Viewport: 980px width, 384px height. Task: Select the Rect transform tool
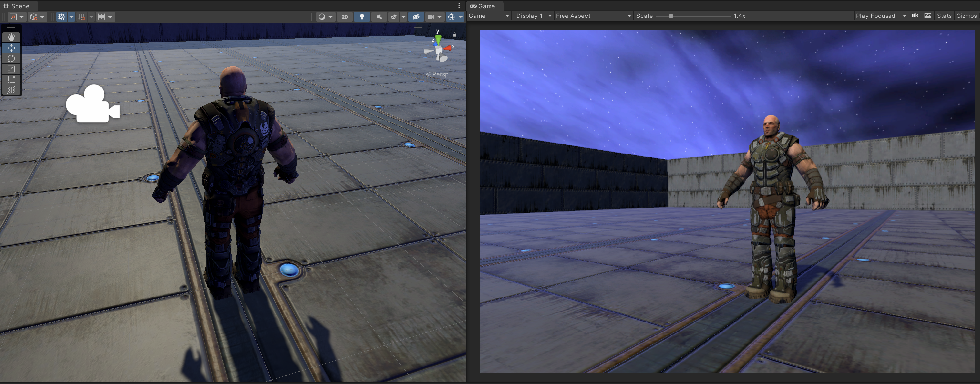click(11, 80)
